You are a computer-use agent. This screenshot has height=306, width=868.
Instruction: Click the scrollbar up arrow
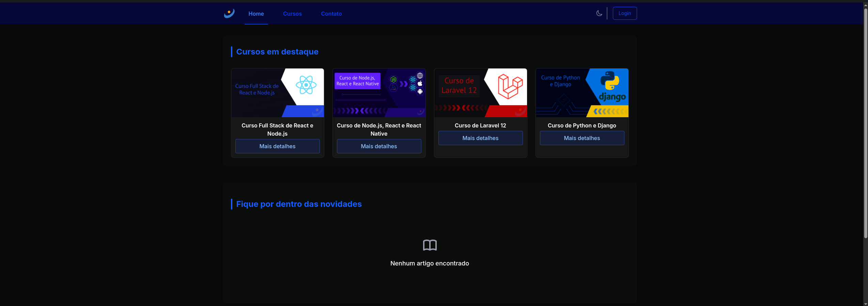click(x=866, y=5)
